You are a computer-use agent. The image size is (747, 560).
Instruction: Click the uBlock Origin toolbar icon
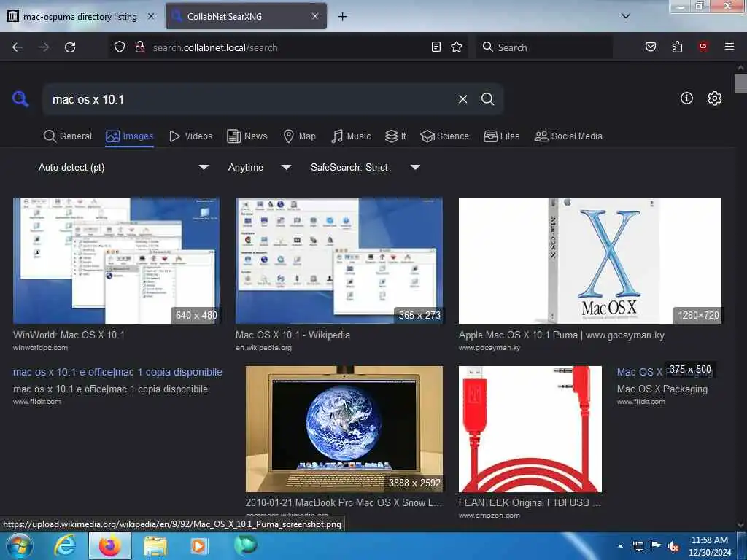pyautogui.click(x=703, y=47)
